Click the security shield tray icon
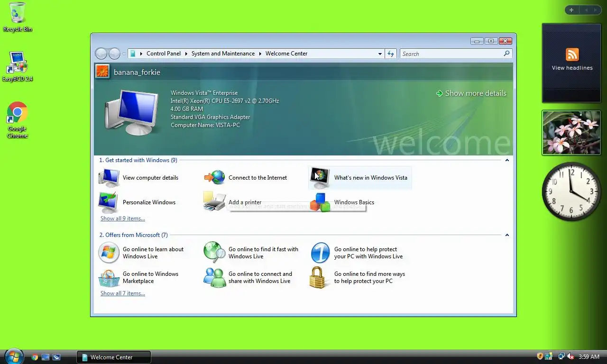The image size is (607, 364). coord(540,356)
